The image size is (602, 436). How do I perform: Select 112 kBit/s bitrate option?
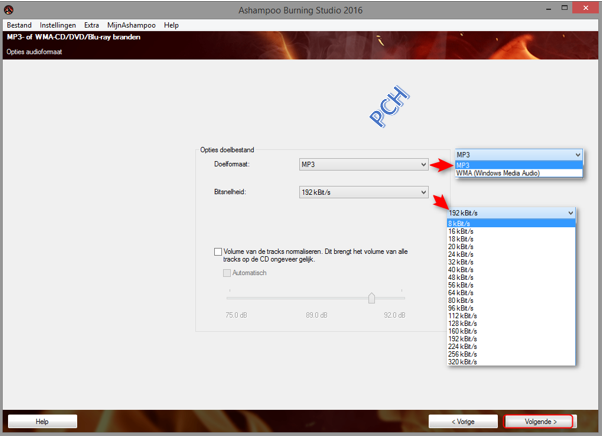(511, 316)
